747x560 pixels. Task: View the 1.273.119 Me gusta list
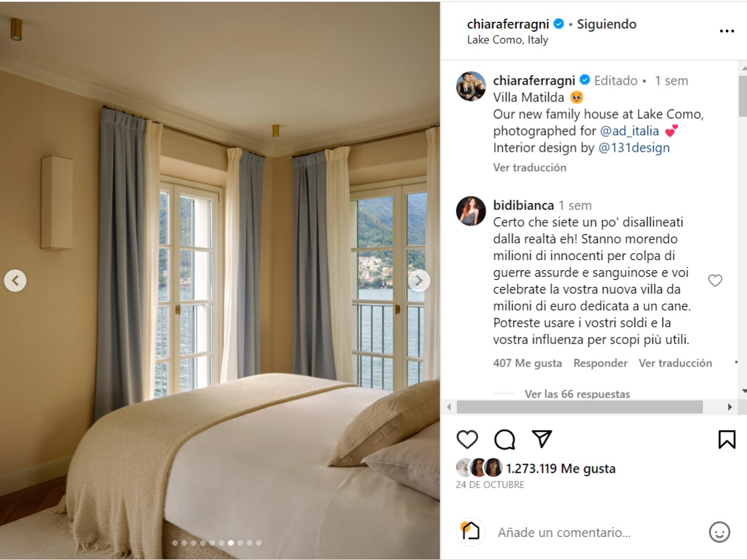pos(560,469)
